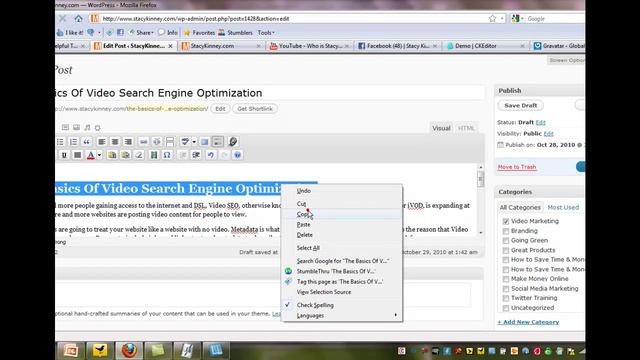
Task: Open the Most Used categories tab
Action: [563, 207]
